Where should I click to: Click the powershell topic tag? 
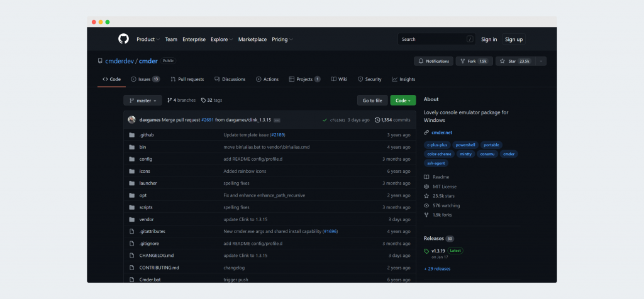coord(465,144)
